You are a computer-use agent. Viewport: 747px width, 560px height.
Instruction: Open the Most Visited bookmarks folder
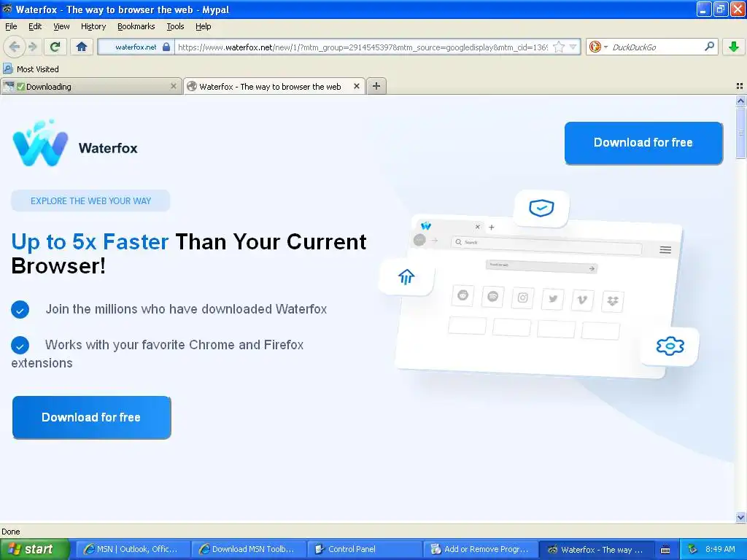click(x=31, y=69)
